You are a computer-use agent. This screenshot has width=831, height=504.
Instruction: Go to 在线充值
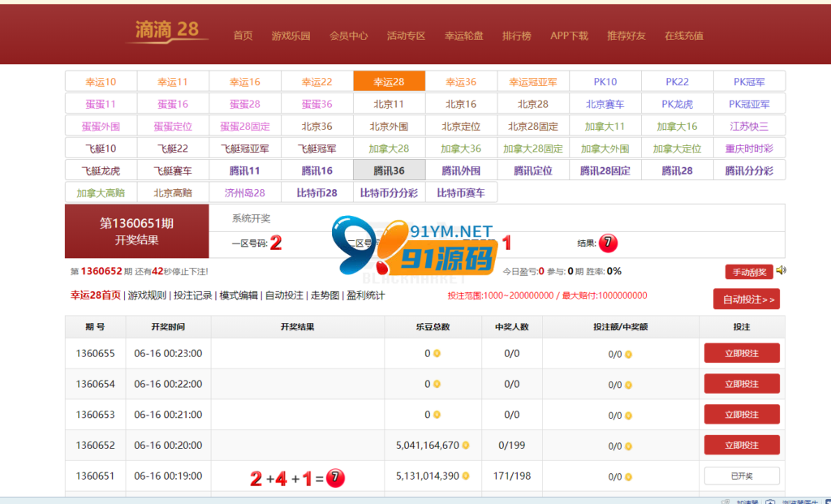click(684, 36)
